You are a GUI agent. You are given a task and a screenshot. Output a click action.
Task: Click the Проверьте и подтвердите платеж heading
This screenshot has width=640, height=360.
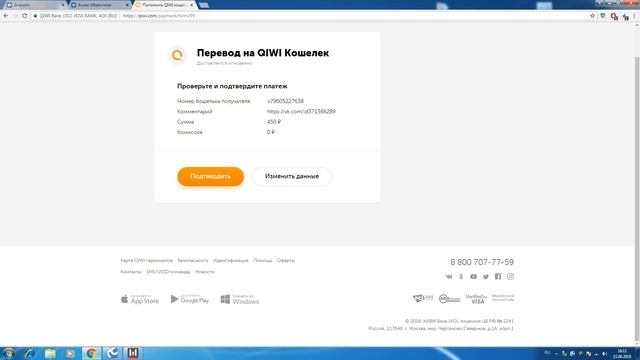(232, 86)
